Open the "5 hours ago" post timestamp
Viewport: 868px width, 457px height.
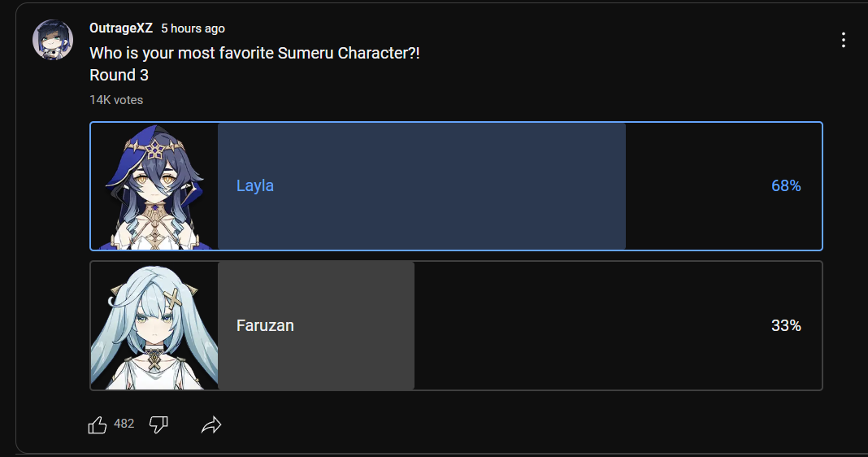[193, 28]
